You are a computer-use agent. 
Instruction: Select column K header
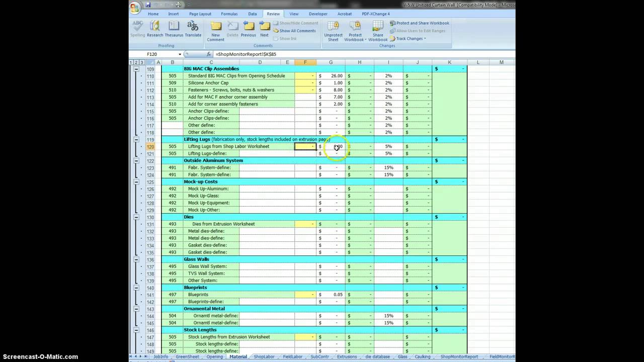point(449,62)
